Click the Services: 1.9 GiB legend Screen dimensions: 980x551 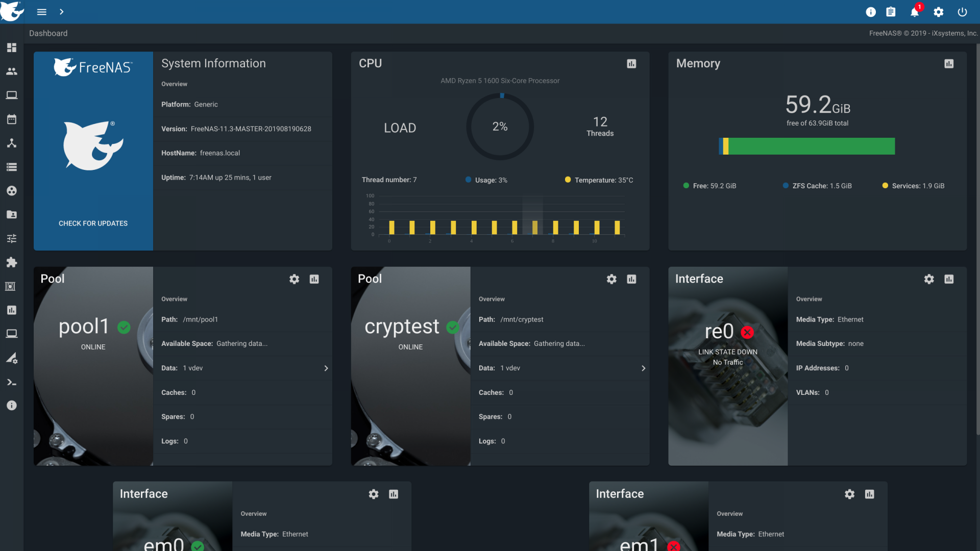[x=914, y=186]
